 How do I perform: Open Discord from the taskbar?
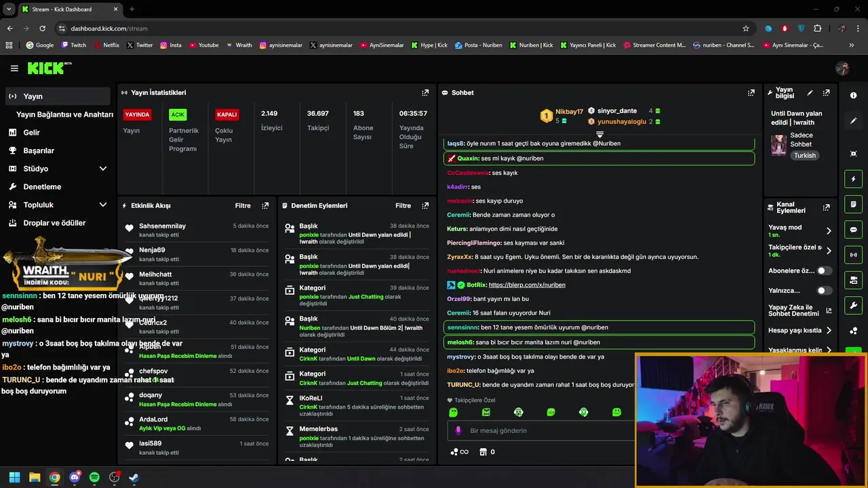point(75,477)
